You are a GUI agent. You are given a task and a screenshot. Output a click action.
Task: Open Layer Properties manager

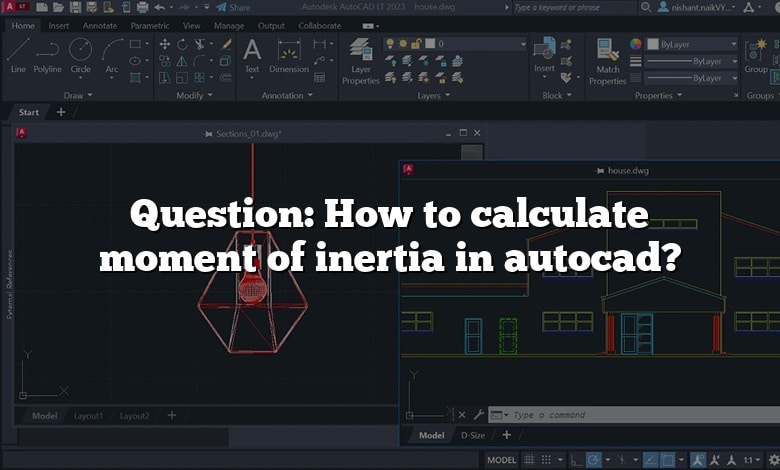point(361,61)
